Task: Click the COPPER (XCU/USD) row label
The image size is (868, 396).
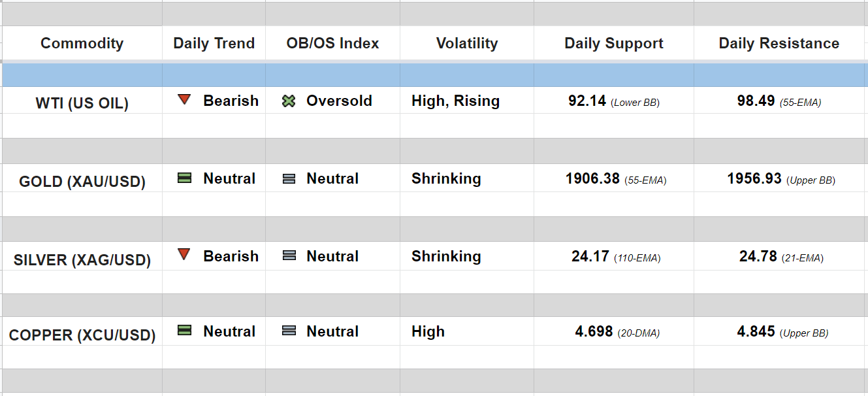Action: pos(82,335)
